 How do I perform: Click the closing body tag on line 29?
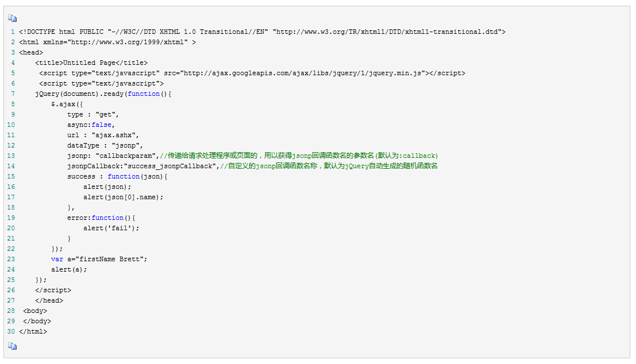click(37, 321)
